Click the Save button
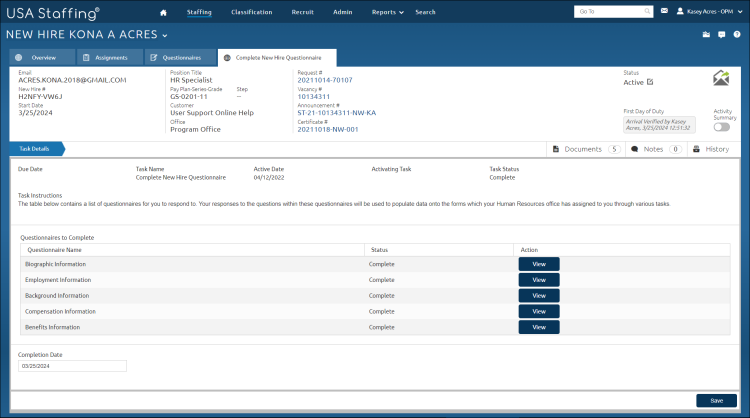 click(x=717, y=401)
